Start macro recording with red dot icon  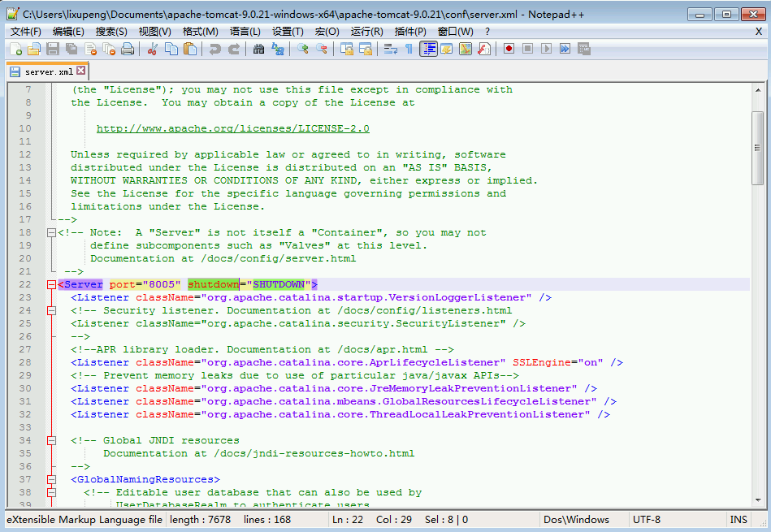pyautogui.click(x=509, y=49)
